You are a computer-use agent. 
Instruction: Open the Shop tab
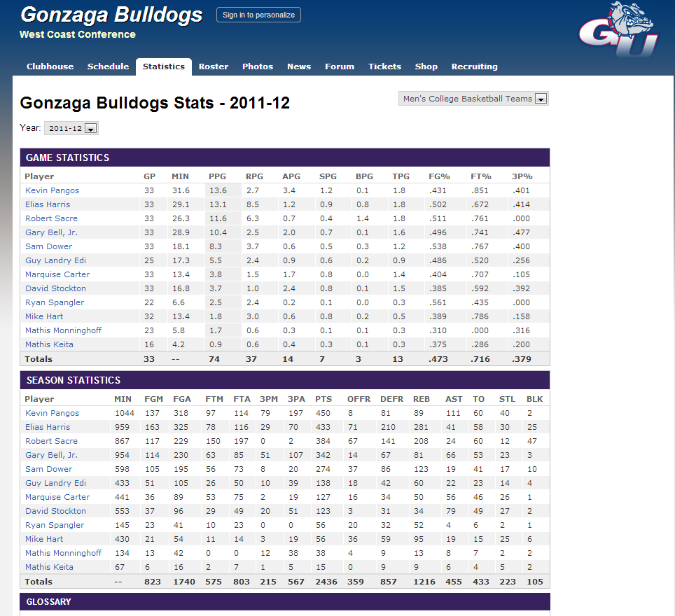(x=426, y=66)
